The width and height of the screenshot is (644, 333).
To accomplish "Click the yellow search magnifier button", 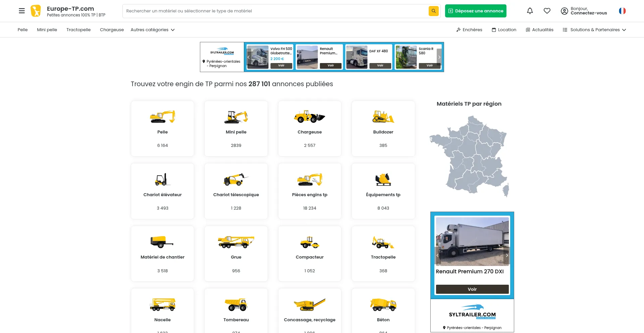I will (433, 11).
